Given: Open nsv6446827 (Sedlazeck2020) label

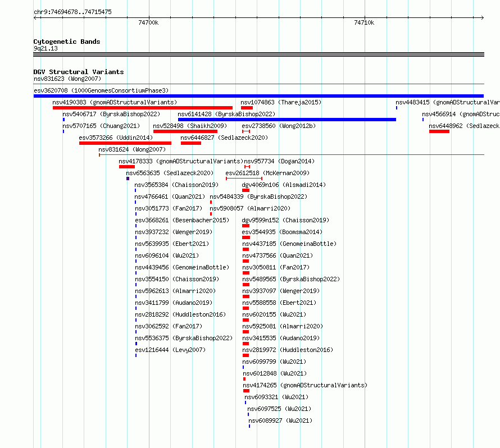Looking at the screenshot, I should pos(224,138).
